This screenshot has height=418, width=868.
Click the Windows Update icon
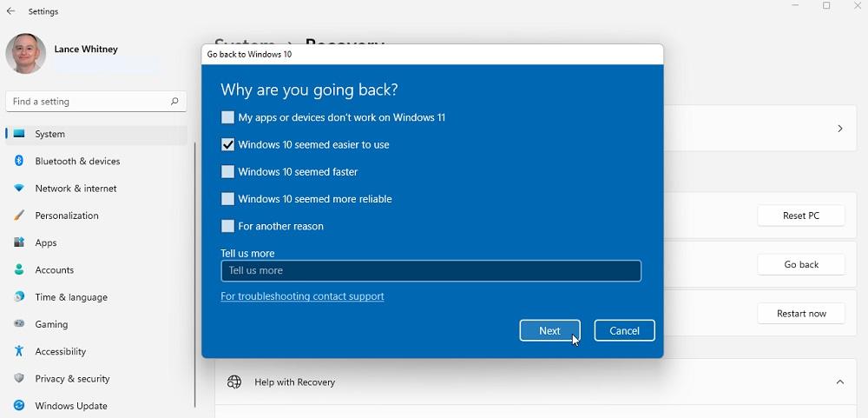point(18,406)
